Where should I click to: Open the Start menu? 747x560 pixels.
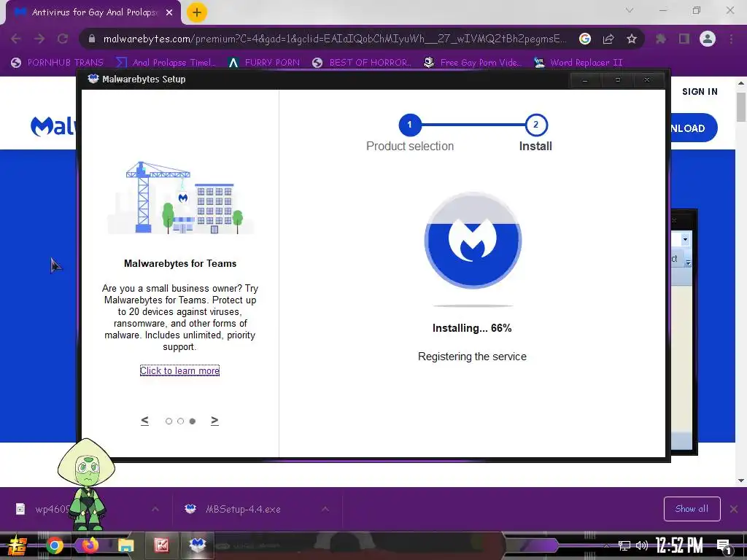coord(17,545)
